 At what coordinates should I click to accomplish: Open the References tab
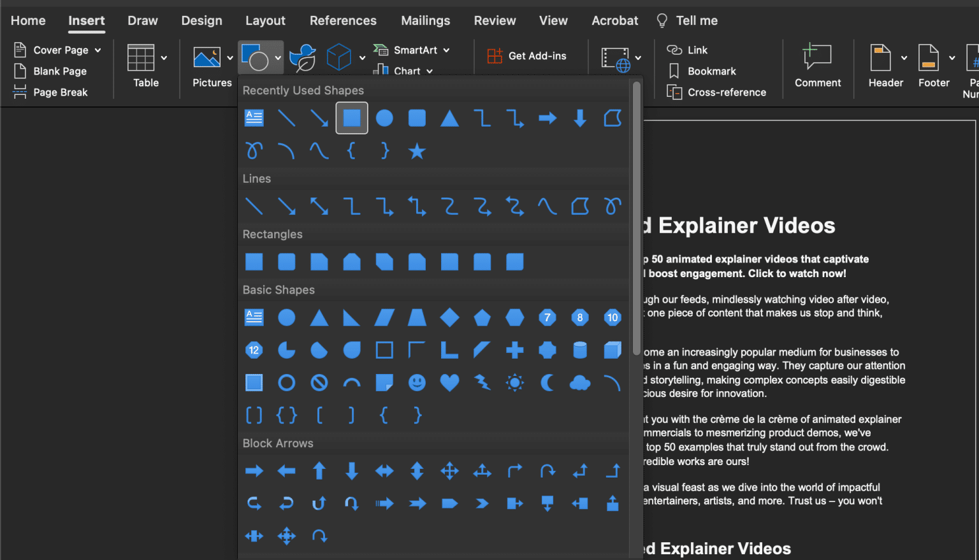coord(343,20)
